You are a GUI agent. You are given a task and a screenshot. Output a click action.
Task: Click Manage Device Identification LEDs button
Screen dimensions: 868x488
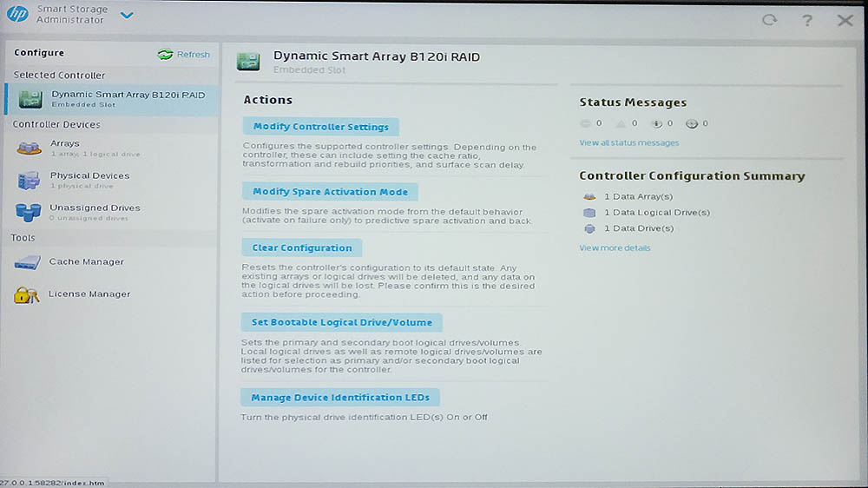pyautogui.click(x=340, y=397)
